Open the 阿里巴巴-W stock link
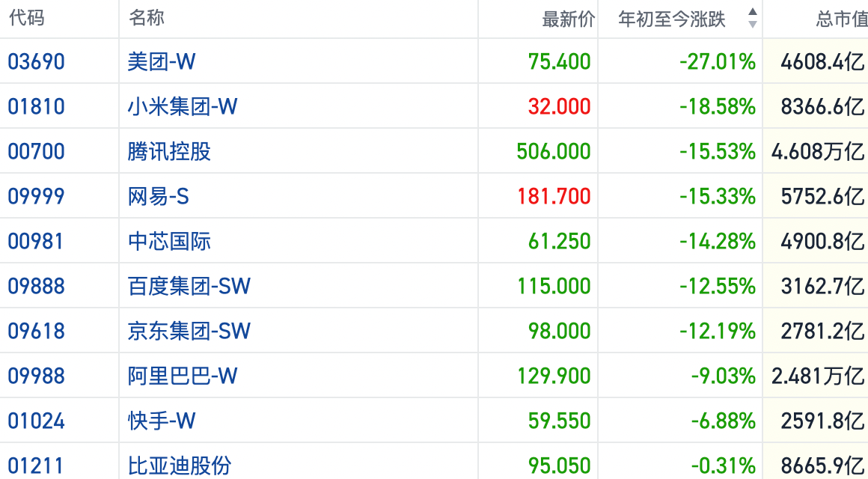868x479 pixels. (183, 376)
